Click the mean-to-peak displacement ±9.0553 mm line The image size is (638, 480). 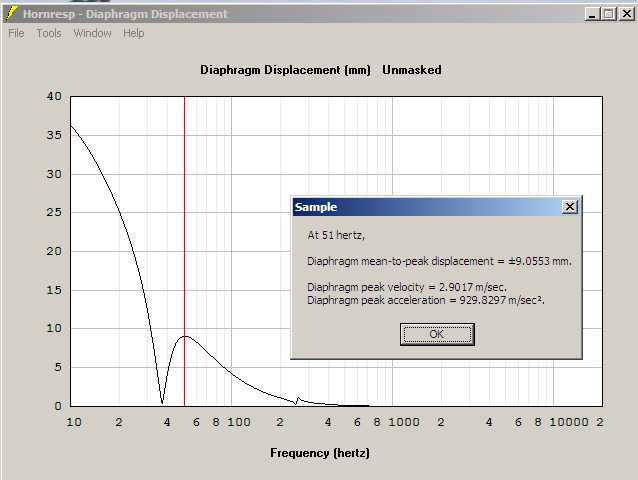(439, 261)
